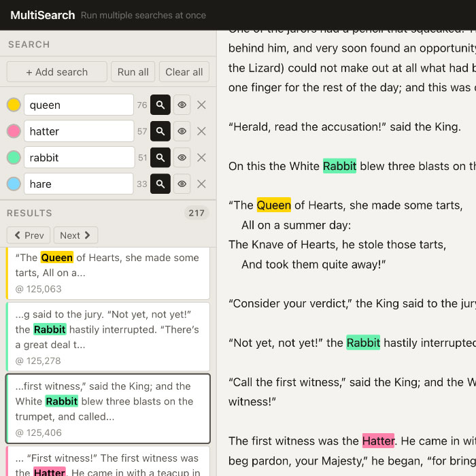
Task: Run the search for queen
Action: click(x=160, y=105)
